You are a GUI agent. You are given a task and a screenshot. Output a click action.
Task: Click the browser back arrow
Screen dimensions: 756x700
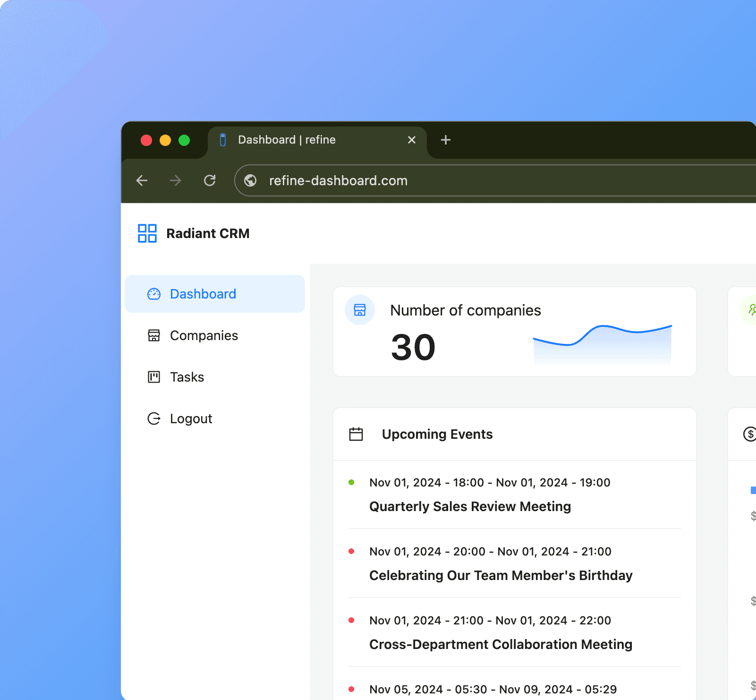click(142, 180)
